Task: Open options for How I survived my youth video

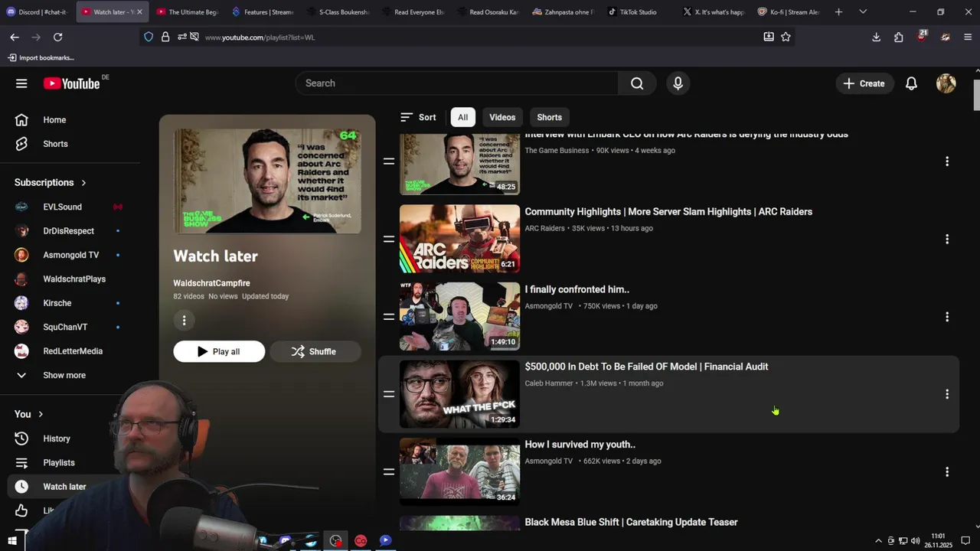Action: pyautogui.click(x=947, y=472)
